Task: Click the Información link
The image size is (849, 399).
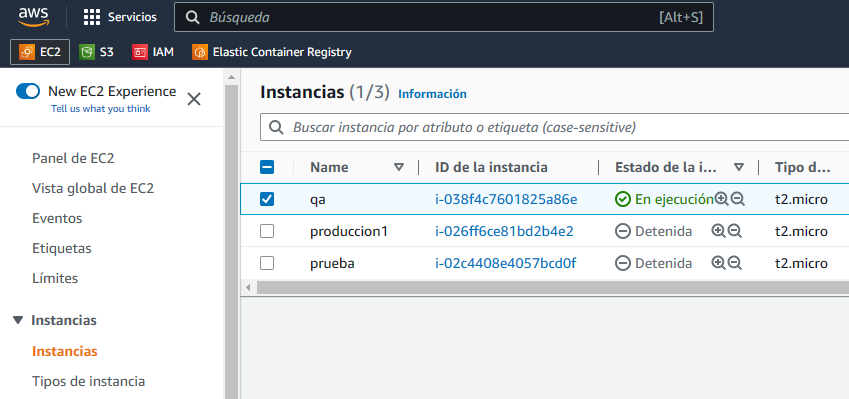Action: point(432,94)
